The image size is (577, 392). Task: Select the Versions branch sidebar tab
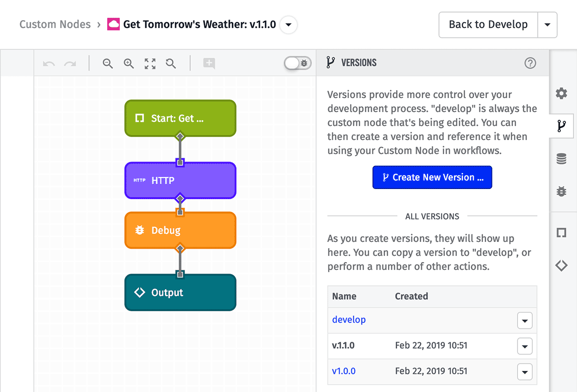[x=561, y=126]
